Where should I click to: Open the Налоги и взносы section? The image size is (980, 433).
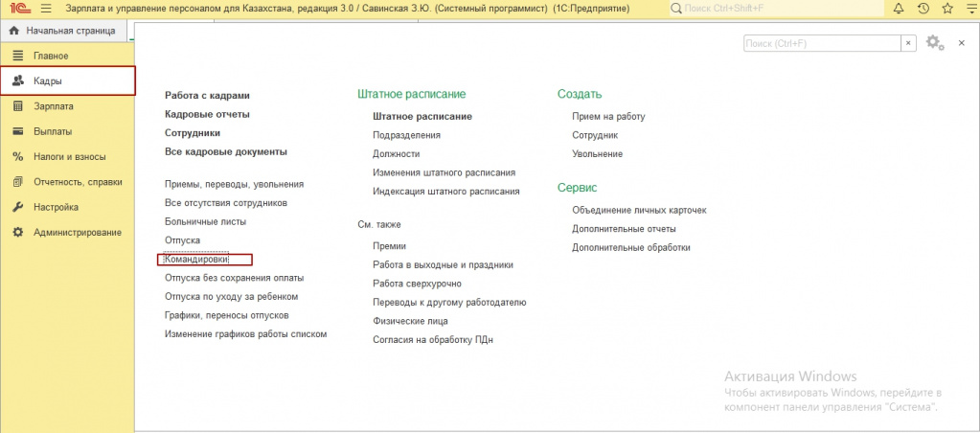[x=67, y=157]
